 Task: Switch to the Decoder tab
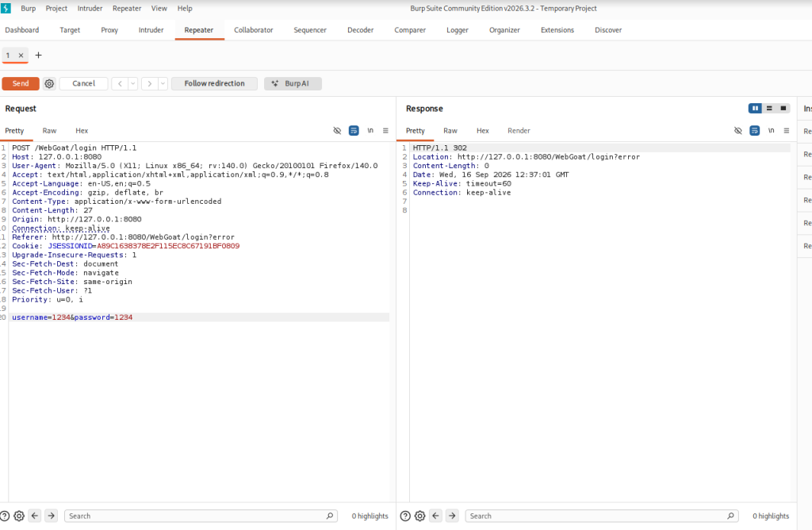361,30
